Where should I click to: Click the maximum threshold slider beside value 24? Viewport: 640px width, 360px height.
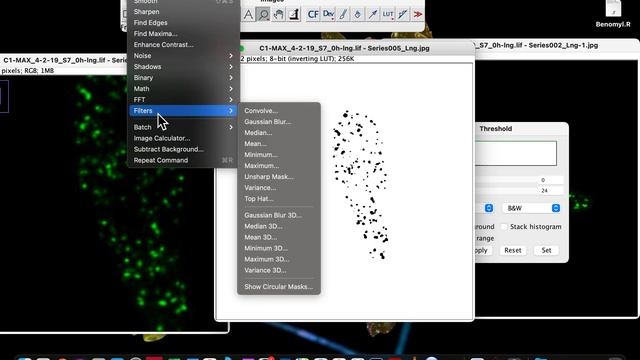pos(506,191)
